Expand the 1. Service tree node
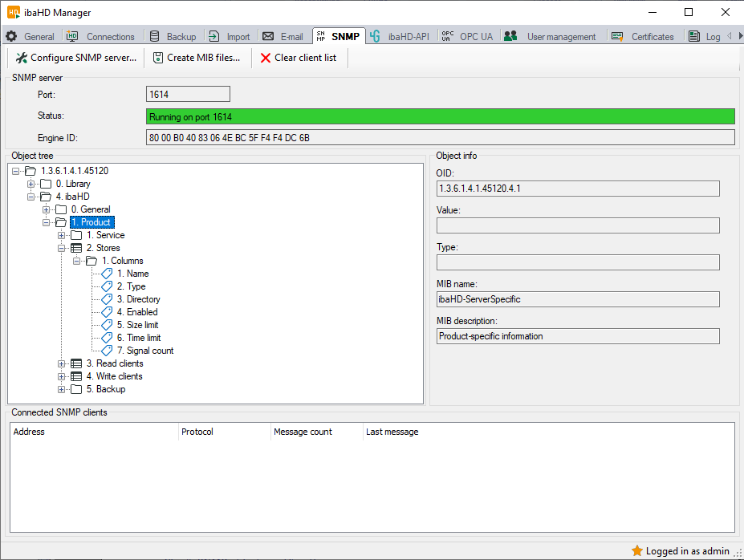Image resolution: width=744 pixels, height=560 pixels. pos(62,235)
